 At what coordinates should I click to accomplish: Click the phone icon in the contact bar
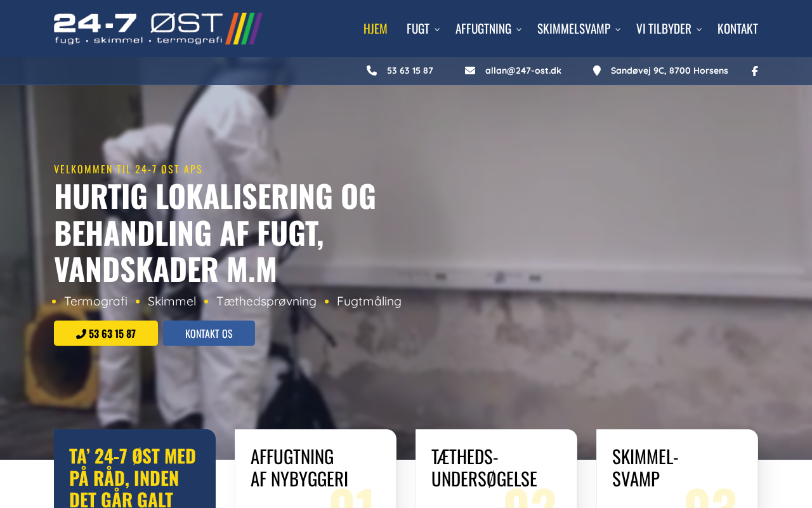[372, 70]
